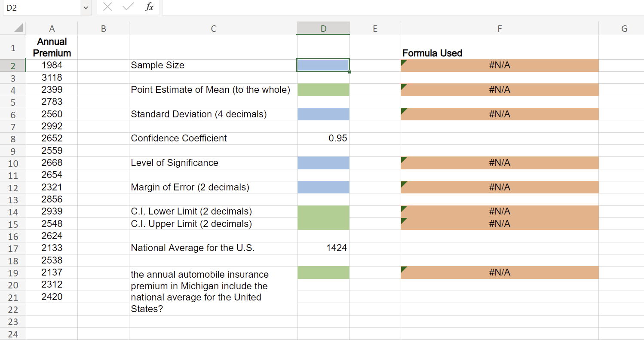Click the #N/A cell next to Standard Deviation
The height and width of the screenshot is (340, 644).
(500, 114)
